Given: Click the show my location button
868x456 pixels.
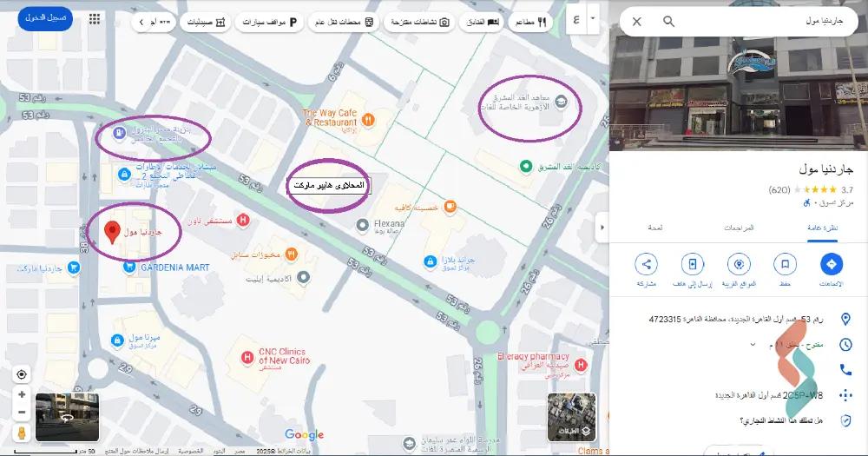Looking at the screenshot, I should [x=21, y=374].
